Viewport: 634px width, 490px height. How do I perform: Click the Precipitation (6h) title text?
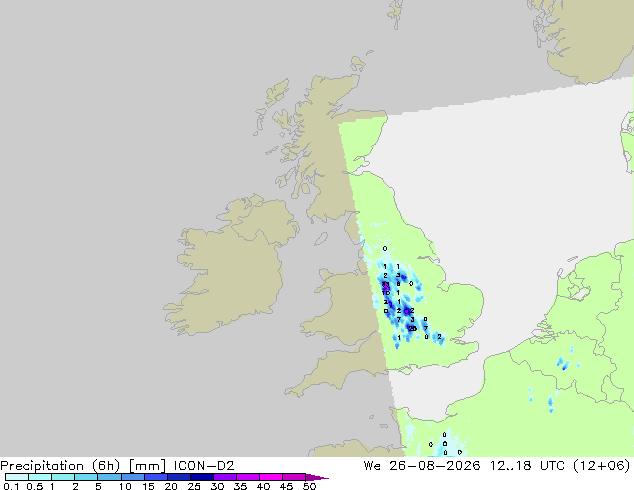tap(60, 465)
